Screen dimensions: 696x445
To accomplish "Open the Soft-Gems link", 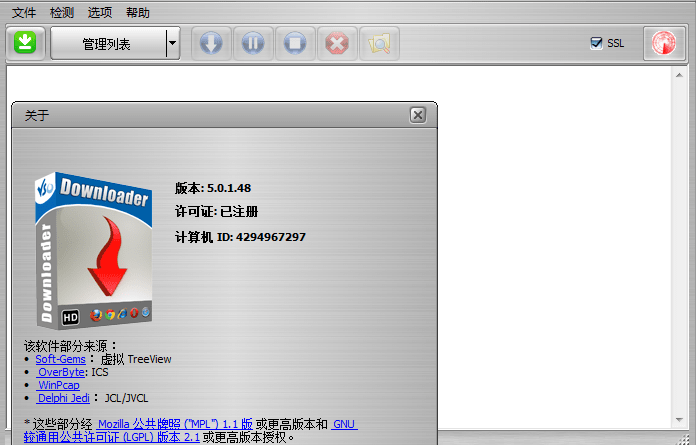I will click(60, 359).
